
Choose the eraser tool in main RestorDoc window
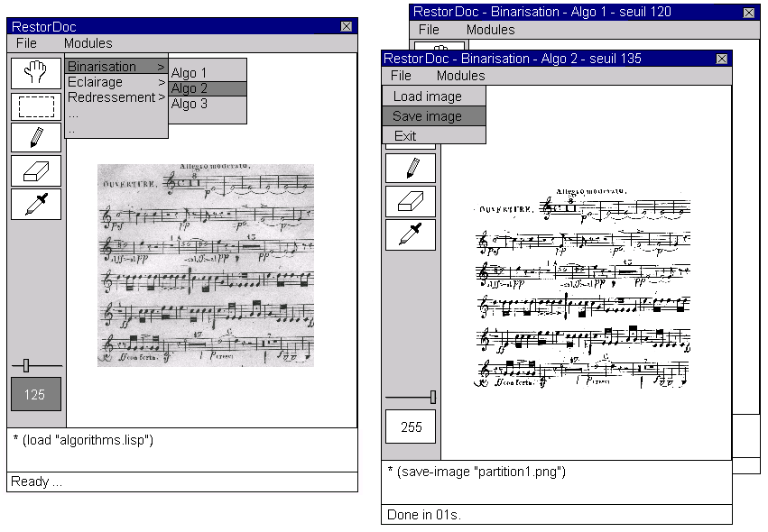pos(36,170)
